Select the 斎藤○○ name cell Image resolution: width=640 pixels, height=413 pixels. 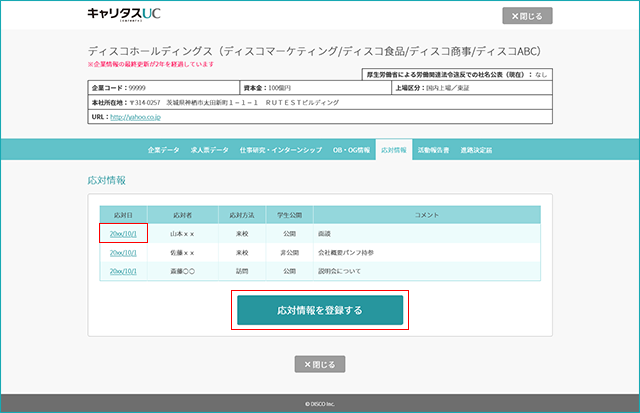coord(182,271)
